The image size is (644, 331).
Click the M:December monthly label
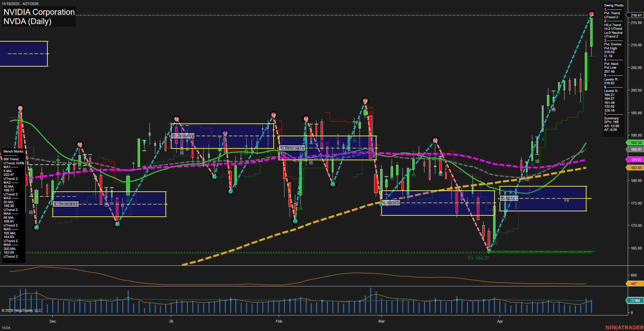point(66,204)
